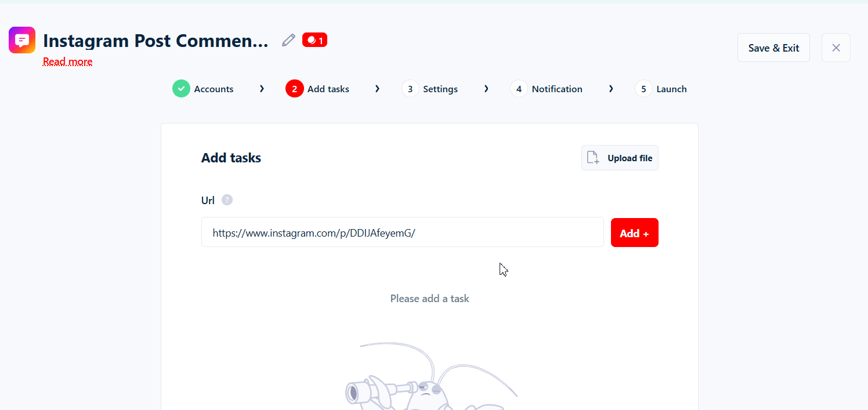Expand the chevron after the Accounts step

[262, 88]
